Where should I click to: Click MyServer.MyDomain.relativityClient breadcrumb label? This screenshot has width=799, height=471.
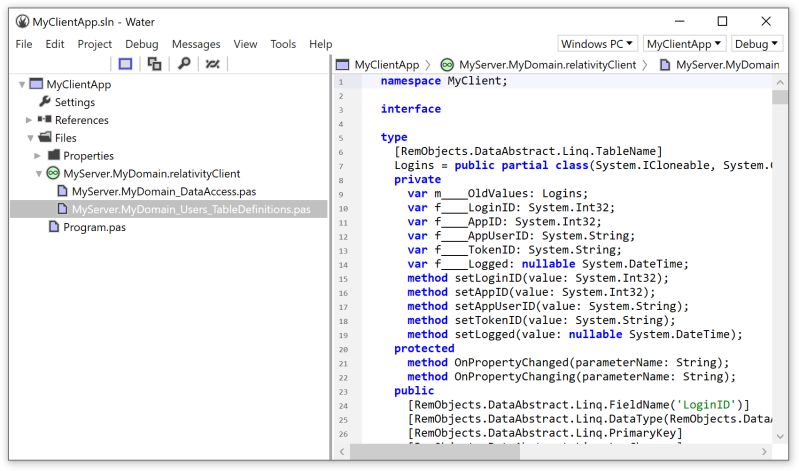[547, 65]
